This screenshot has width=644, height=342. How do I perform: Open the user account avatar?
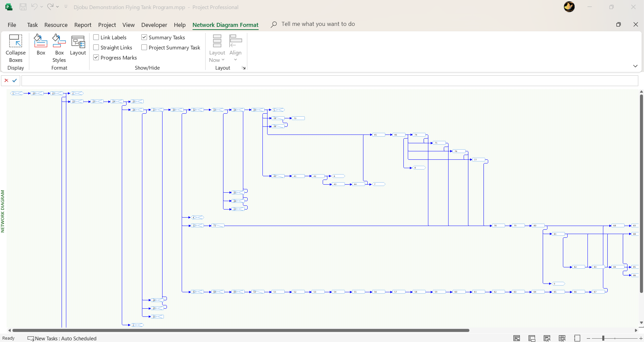tap(569, 7)
